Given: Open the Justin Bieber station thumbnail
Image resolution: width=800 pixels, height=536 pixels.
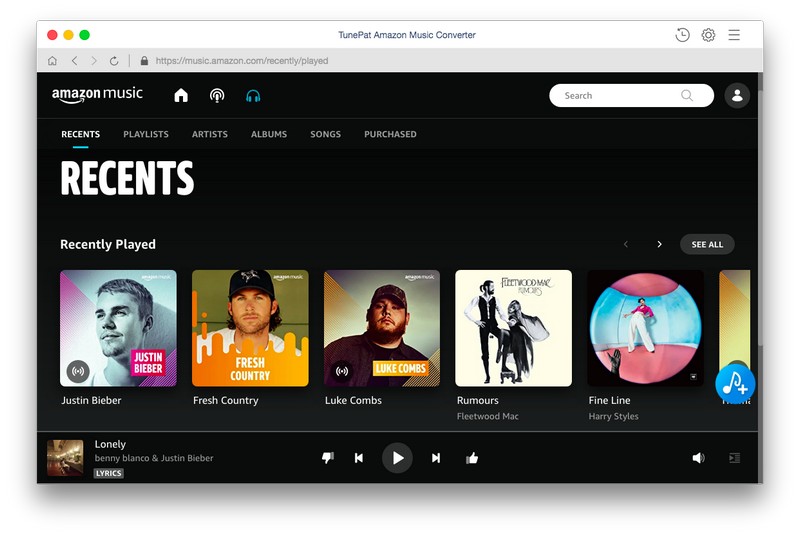Looking at the screenshot, I should coord(118,328).
